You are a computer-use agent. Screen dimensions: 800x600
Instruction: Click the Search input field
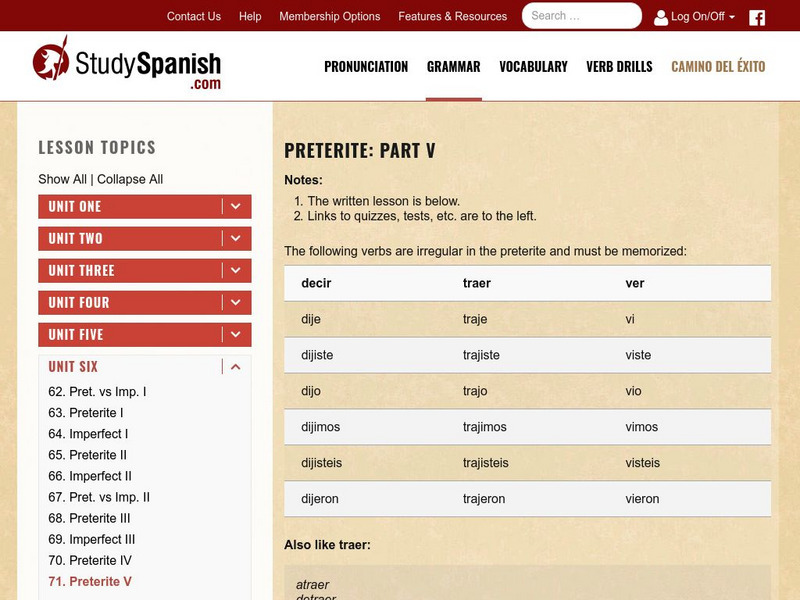[x=580, y=16]
